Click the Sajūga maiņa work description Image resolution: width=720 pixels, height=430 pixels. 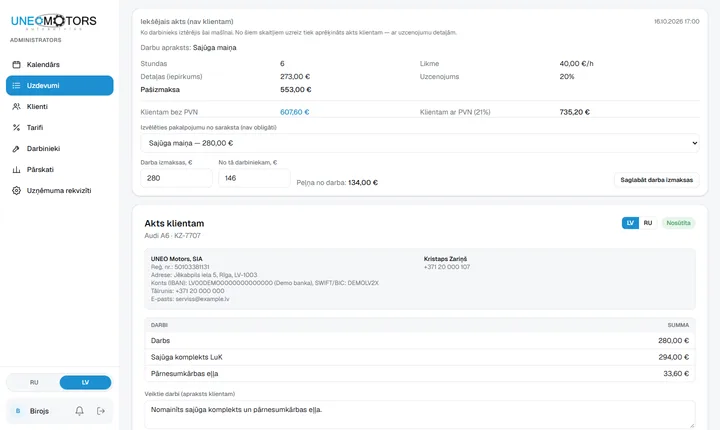[x=214, y=48]
